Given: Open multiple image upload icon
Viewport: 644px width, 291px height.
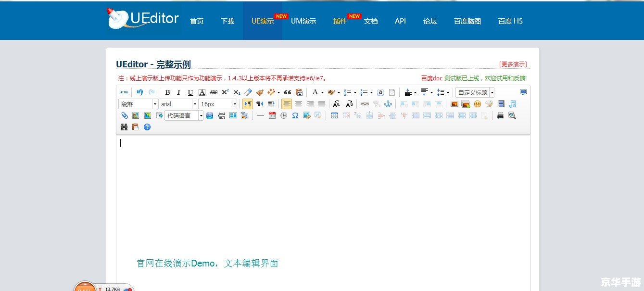Looking at the screenshot, I should pyautogui.click(x=466, y=104).
